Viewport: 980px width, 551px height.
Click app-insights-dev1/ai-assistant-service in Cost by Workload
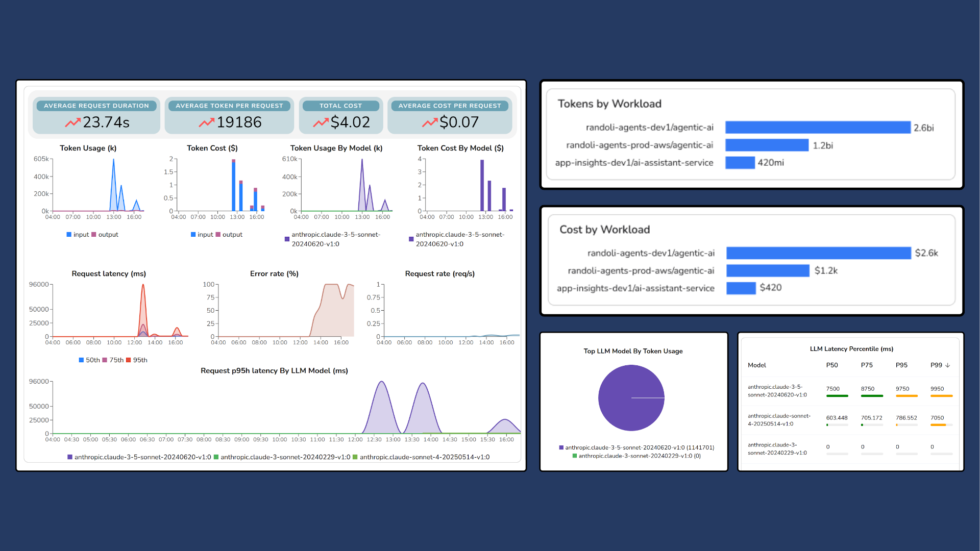click(x=635, y=288)
